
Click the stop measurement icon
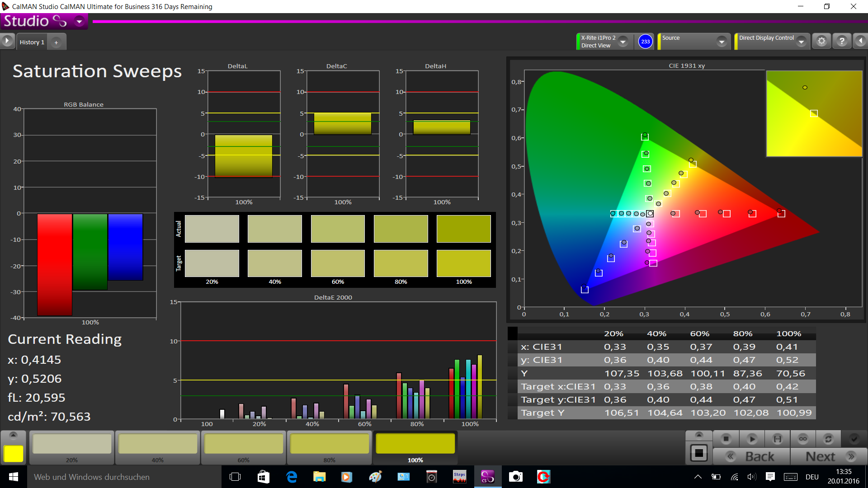point(726,439)
